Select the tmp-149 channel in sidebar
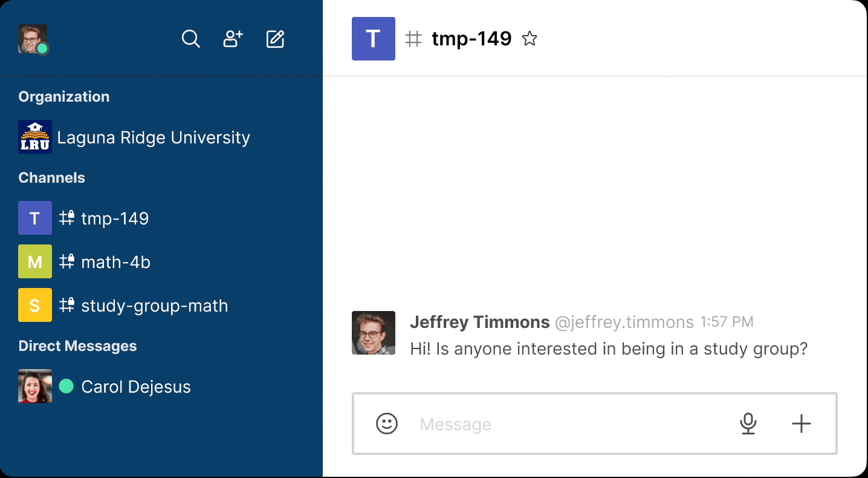 115,218
